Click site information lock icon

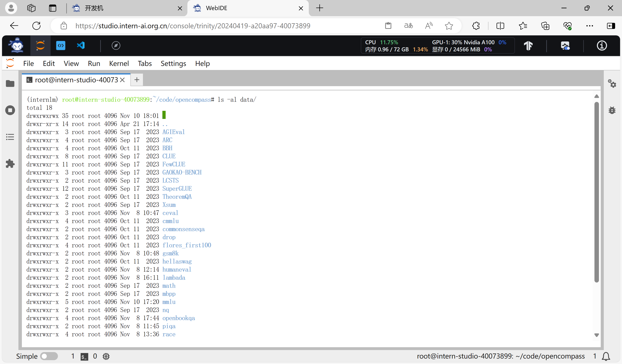pos(64,26)
